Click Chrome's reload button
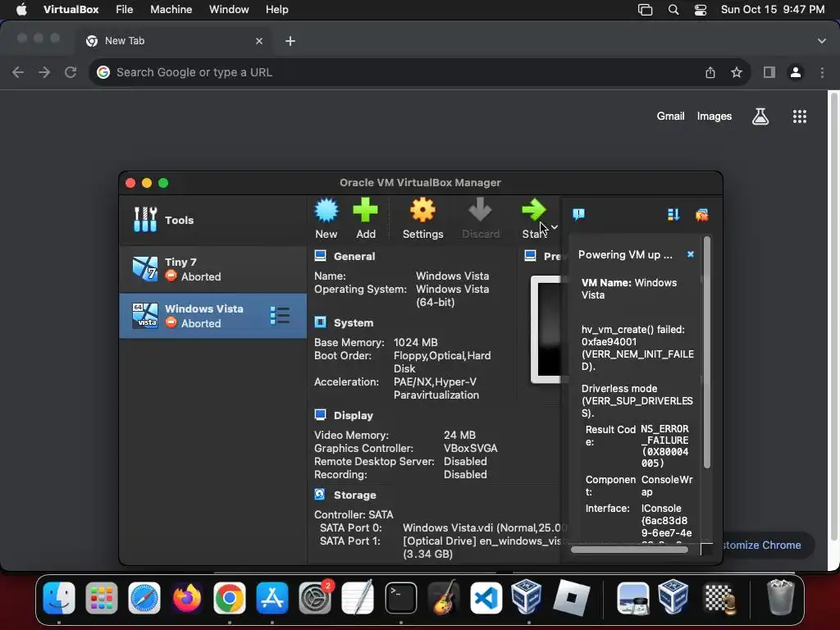 coord(71,72)
